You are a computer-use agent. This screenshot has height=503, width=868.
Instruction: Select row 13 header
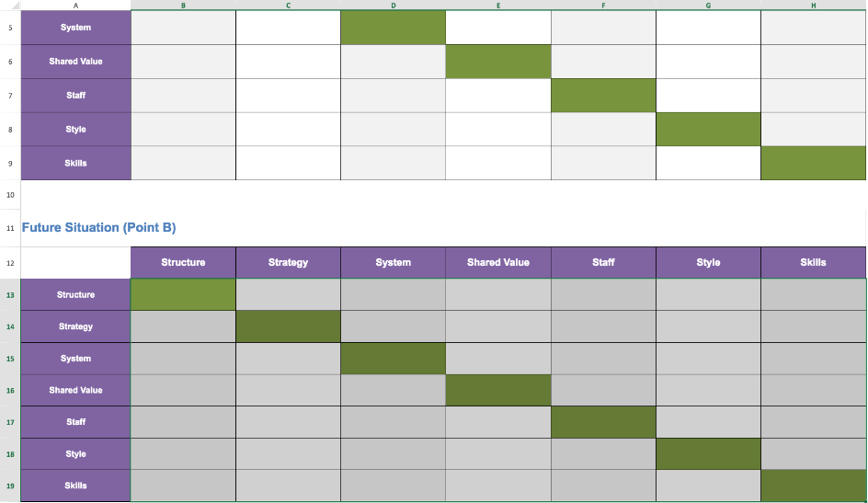tap(10, 295)
